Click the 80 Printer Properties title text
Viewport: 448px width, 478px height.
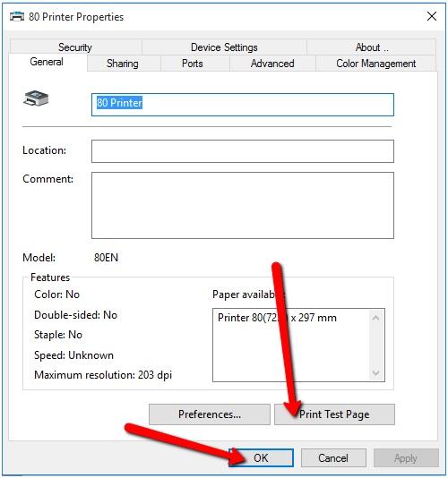76,17
